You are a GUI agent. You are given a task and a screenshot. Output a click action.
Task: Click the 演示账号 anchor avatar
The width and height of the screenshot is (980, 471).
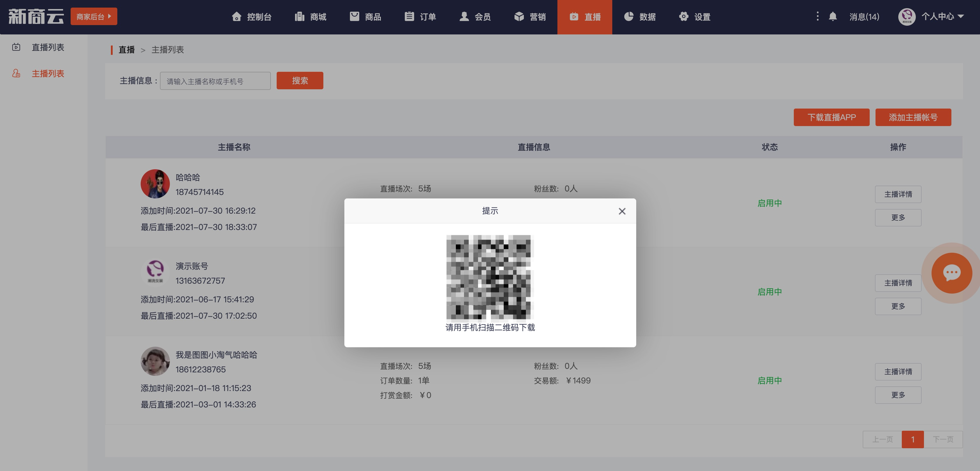point(155,272)
